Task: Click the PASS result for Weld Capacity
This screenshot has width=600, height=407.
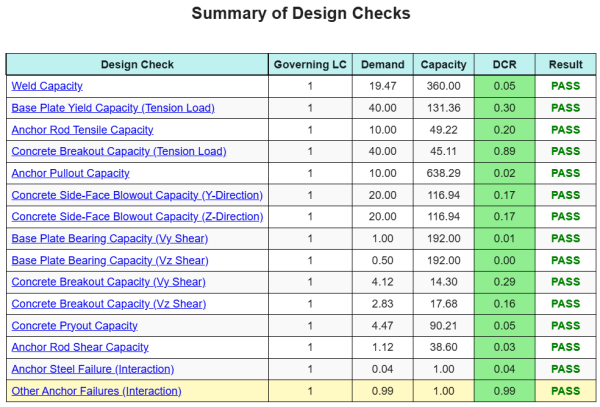Action: [565, 87]
